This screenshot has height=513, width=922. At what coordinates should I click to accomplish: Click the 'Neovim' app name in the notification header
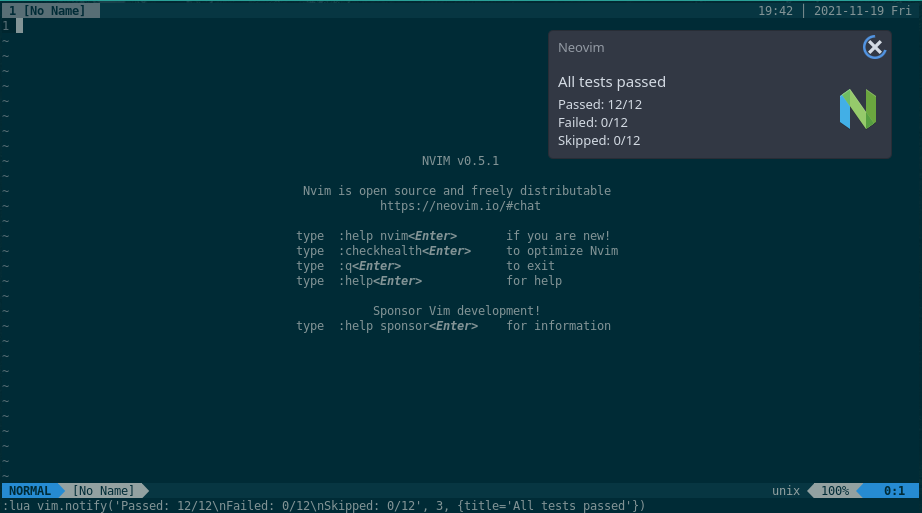[x=581, y=48]
